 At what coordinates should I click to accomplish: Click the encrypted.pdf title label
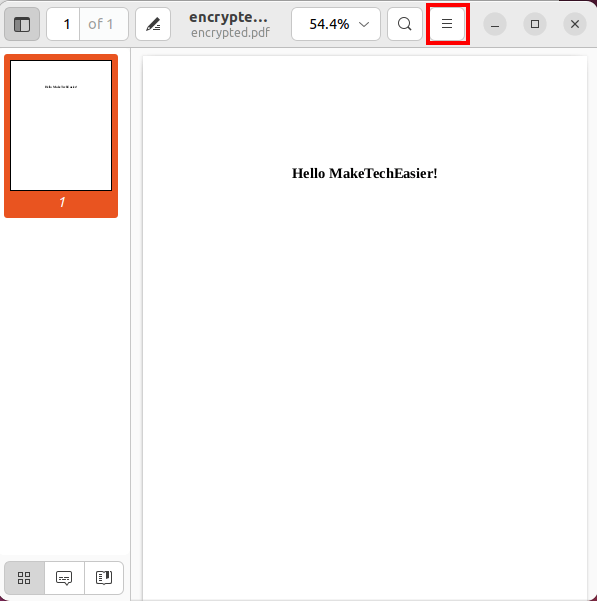tap(230, 33)
